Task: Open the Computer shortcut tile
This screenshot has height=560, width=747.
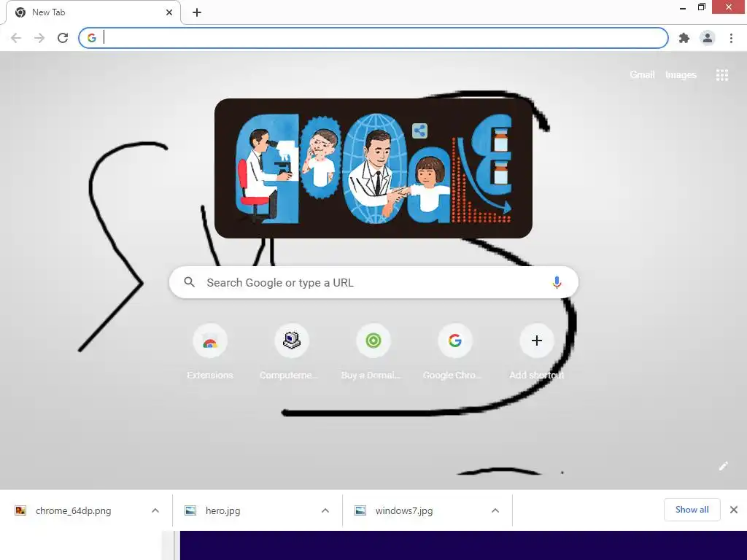Action: (292, 351)
